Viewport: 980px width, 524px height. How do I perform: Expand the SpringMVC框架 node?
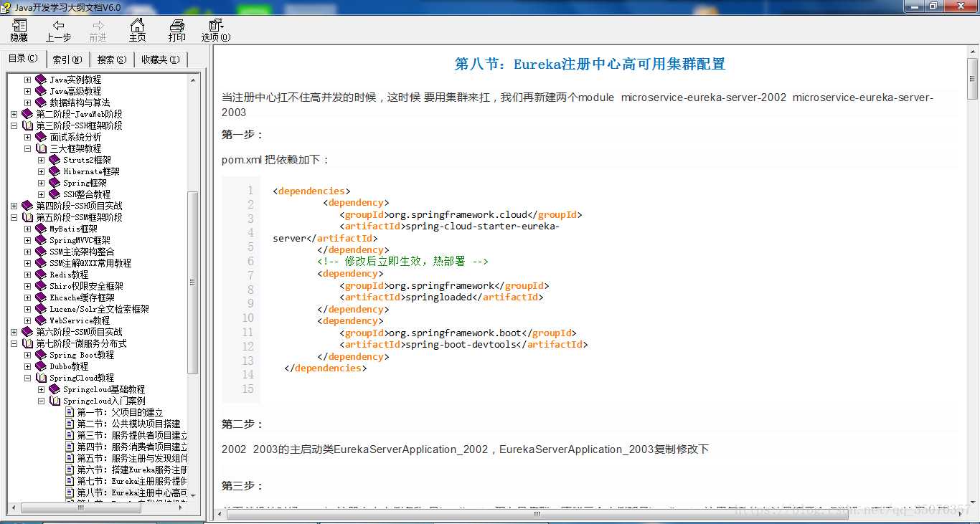[x=27, y=240]
